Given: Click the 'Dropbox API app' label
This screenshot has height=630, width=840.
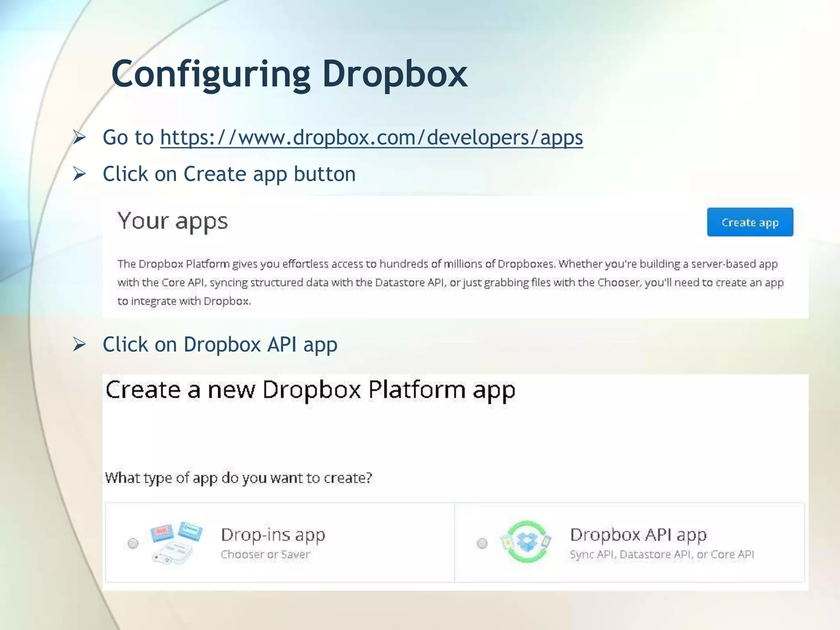Looking at the screenshot, I should click(638, 535).
